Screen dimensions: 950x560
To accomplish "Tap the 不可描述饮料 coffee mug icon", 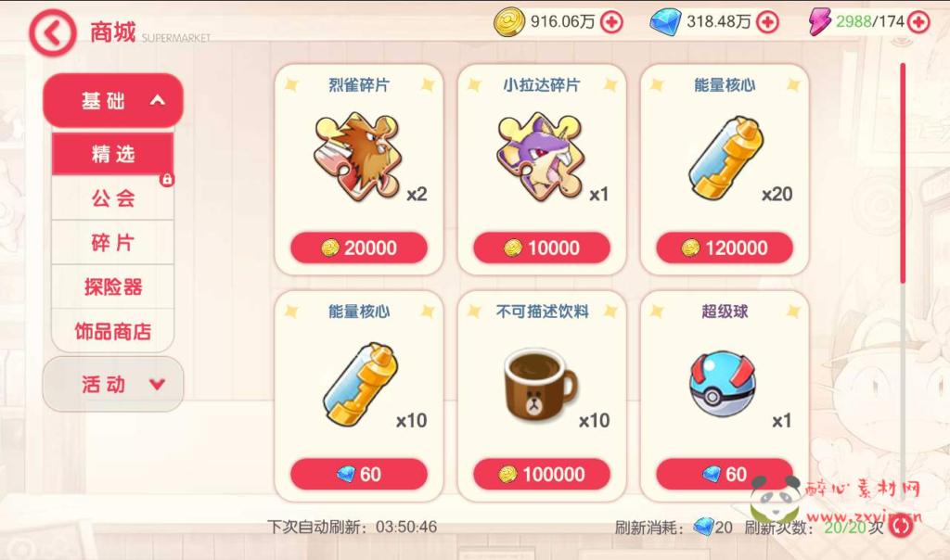I will [540, 383].
